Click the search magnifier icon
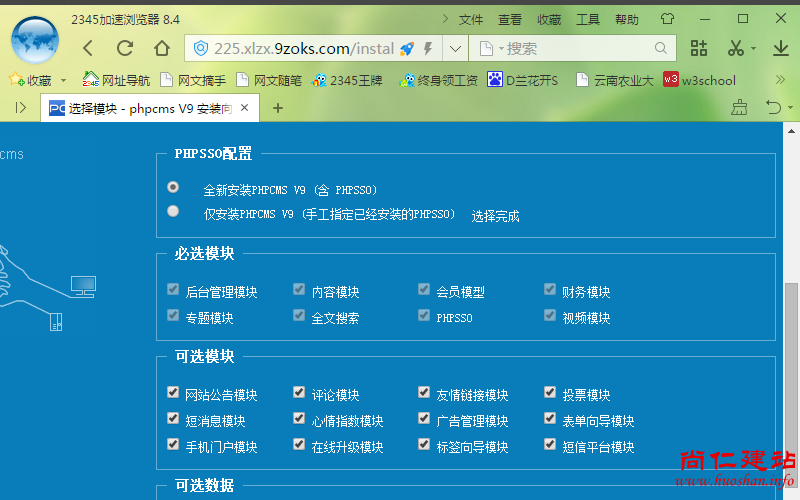800x500 pixels. 660,48
